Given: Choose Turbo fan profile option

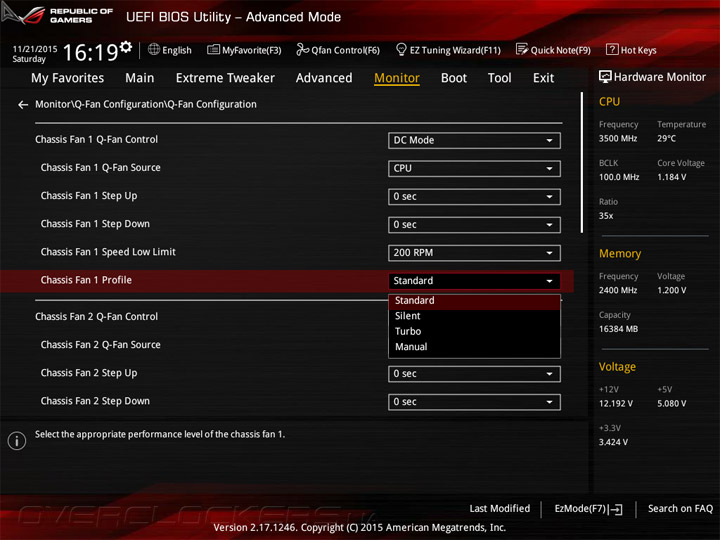Looking at the screenshot, I should [474, 332].
